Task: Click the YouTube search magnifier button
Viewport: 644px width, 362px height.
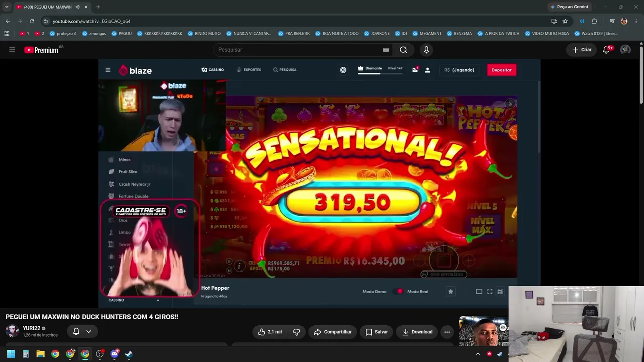Action: (404, 50)
